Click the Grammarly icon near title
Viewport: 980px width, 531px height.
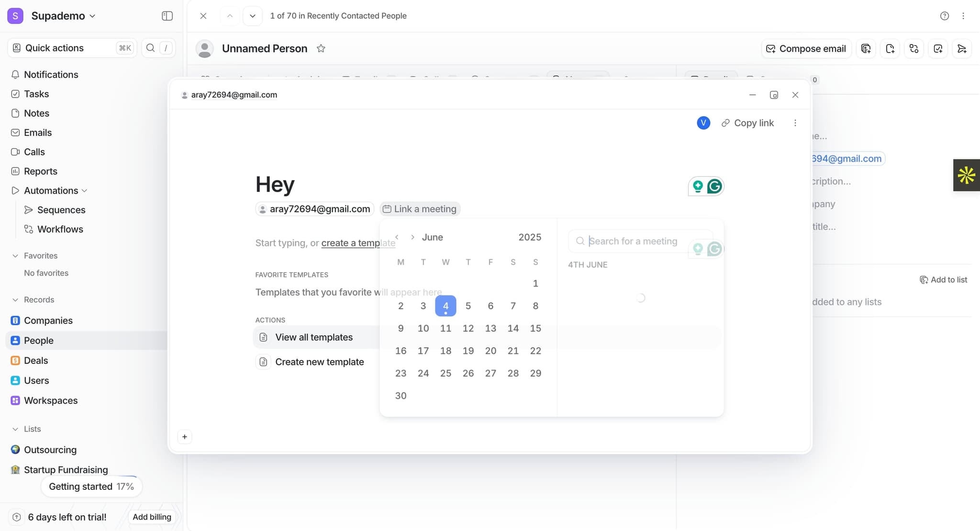pyautogui.click(x=714, y=186)
